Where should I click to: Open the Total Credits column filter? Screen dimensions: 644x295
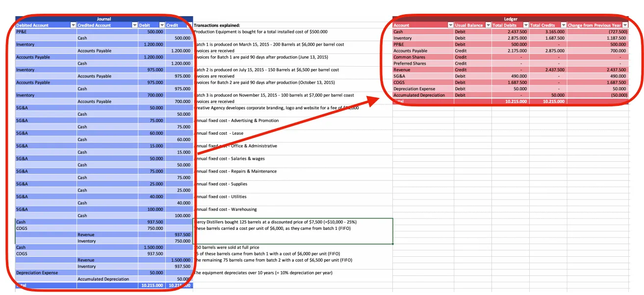pos(563,25)
